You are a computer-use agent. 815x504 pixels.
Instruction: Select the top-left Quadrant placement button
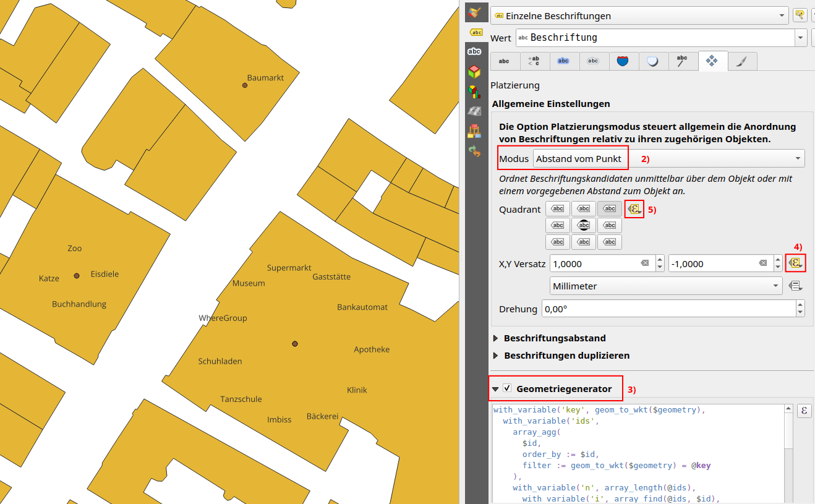tap(557, 209)
